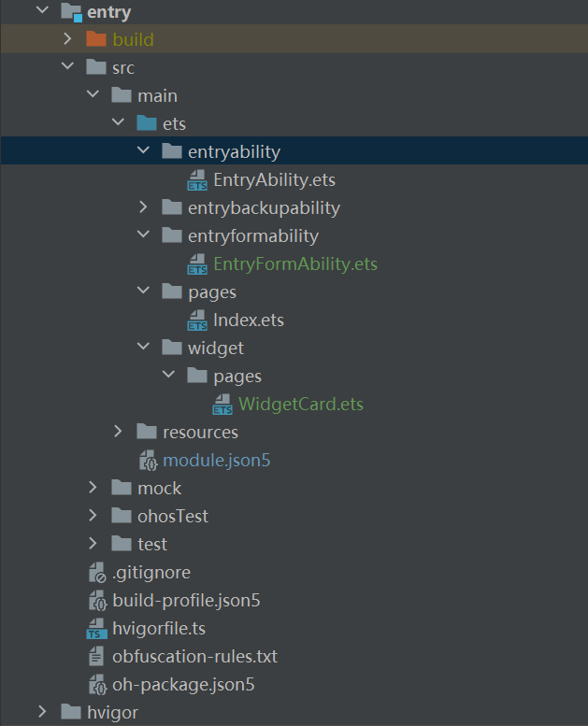Screen dimensions: 588x726
Task: Expand the entrybackupability folder
Action: [143, 207]
